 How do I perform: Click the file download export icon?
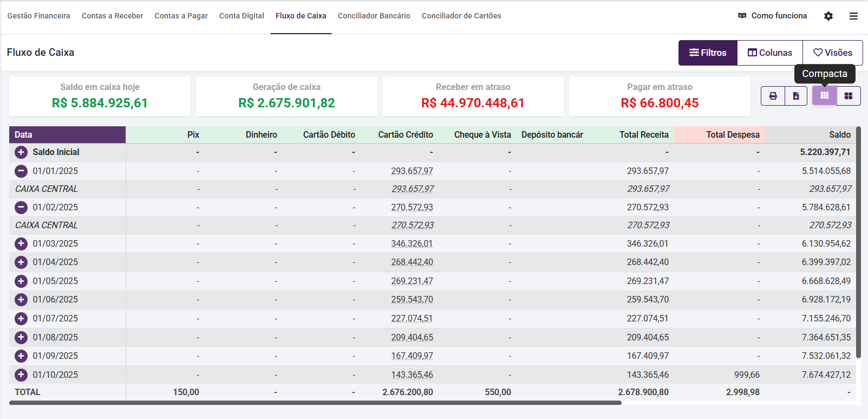point(796,96)
